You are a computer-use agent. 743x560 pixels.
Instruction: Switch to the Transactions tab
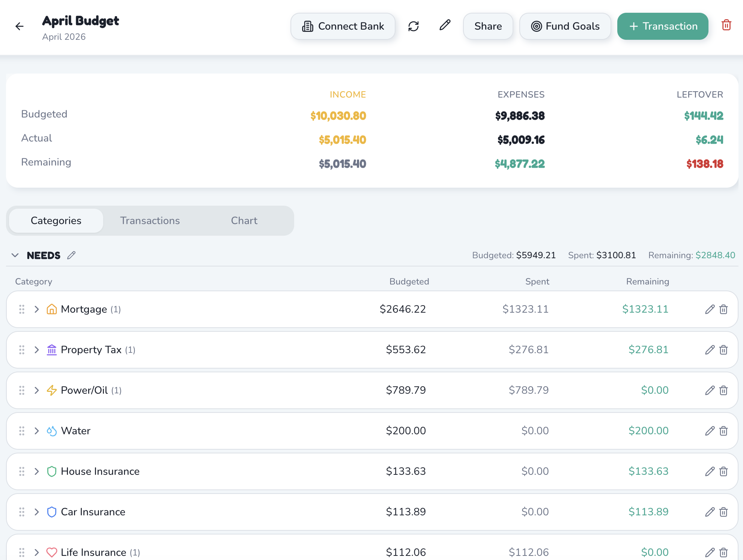[150, 221]
